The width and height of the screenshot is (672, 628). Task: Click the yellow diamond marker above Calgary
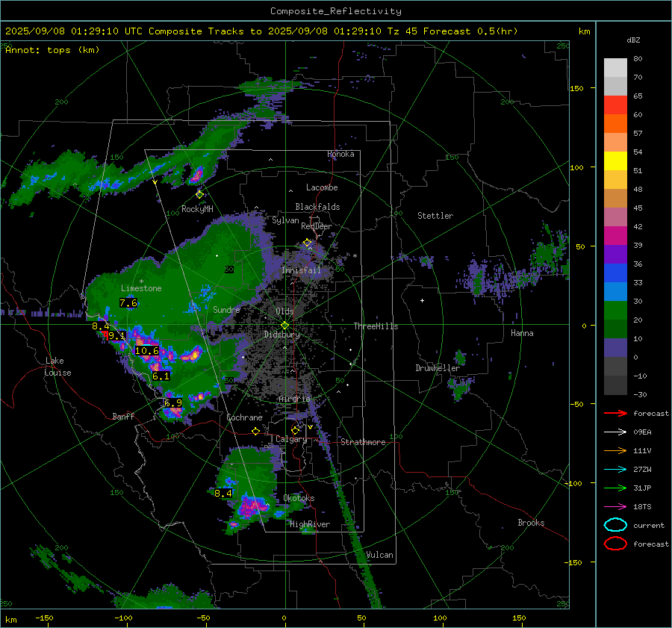[295, 430]
